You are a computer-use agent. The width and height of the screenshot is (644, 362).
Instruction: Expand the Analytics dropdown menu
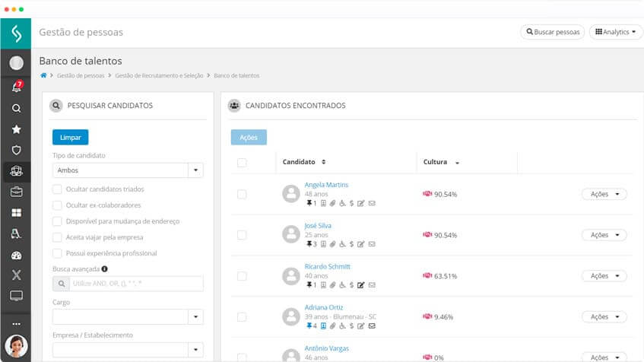[x=616, y=32]
